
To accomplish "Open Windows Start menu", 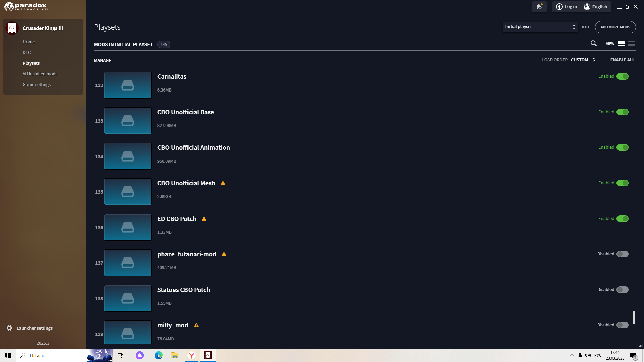I will click(8, 355).
